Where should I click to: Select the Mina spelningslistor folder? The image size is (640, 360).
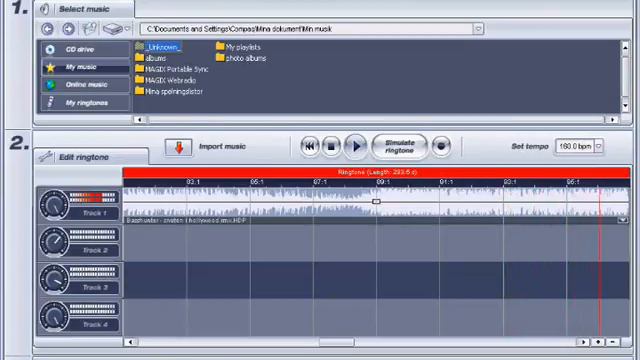[169, 91]
